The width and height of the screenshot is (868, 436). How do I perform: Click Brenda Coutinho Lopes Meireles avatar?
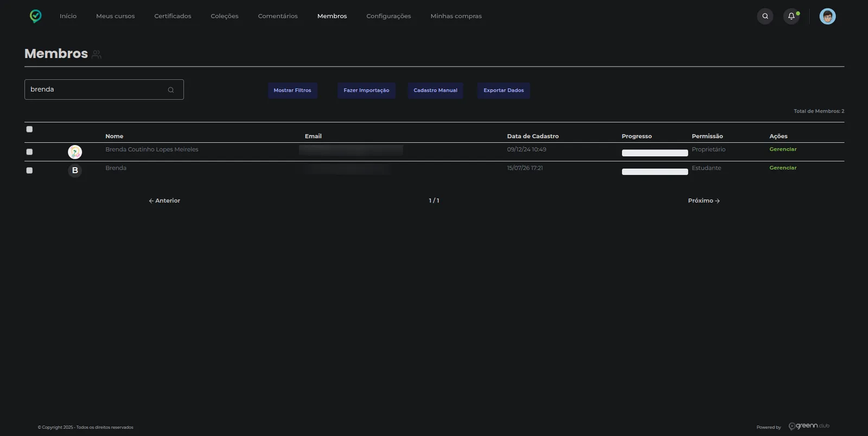pos(75,152)
